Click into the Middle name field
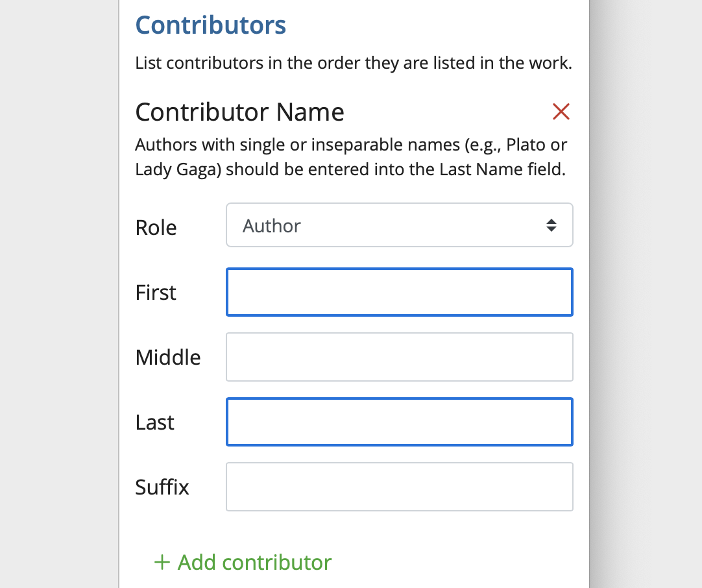 (x=399, y=357)
